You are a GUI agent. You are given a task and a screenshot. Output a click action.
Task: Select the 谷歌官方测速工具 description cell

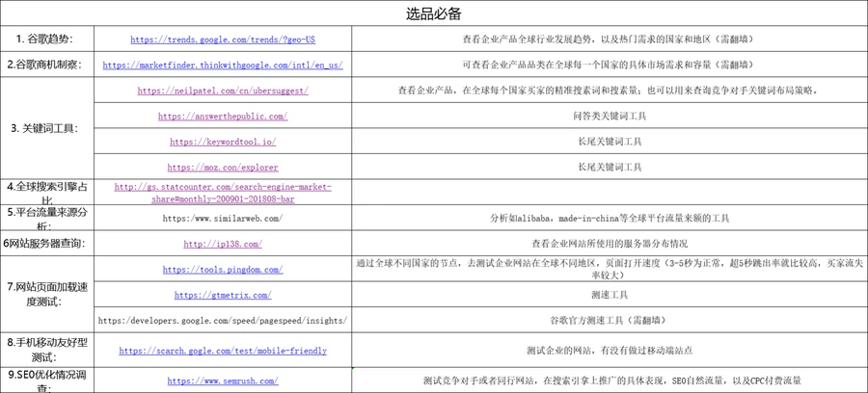pos(610,320)
